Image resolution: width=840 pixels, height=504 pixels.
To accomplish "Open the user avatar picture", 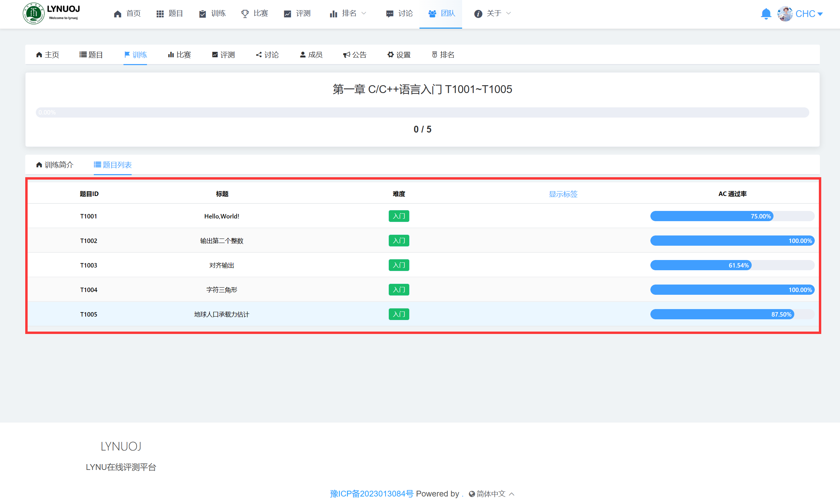I will (785, 14).
